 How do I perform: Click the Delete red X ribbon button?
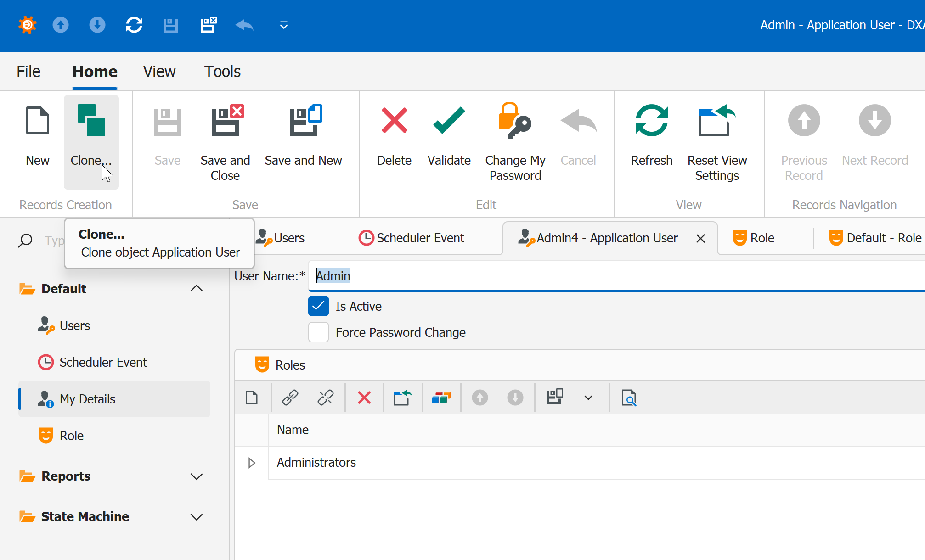(394, 121)
